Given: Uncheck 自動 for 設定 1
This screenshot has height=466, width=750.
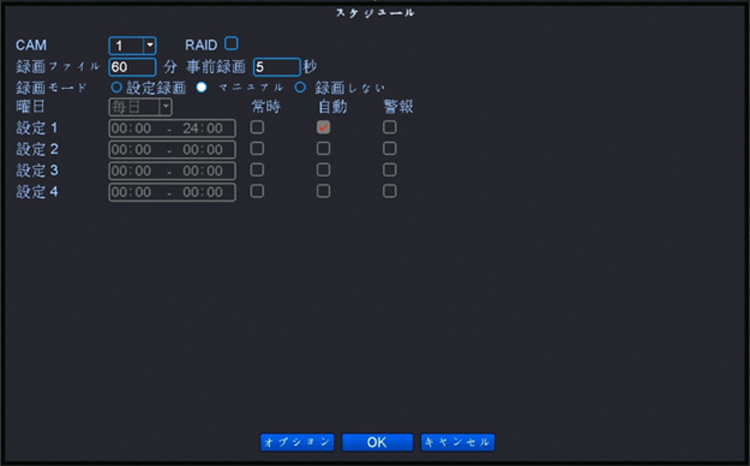Looking at the screenshot, I should click(x=323, y=127).
